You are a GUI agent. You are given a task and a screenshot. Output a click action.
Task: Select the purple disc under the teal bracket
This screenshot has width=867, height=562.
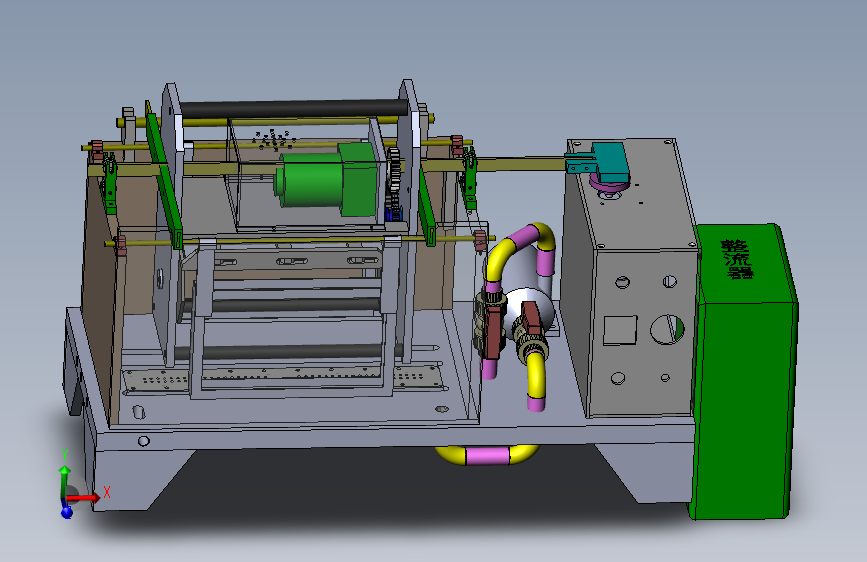pyautogui.click(x=607, y=184)
